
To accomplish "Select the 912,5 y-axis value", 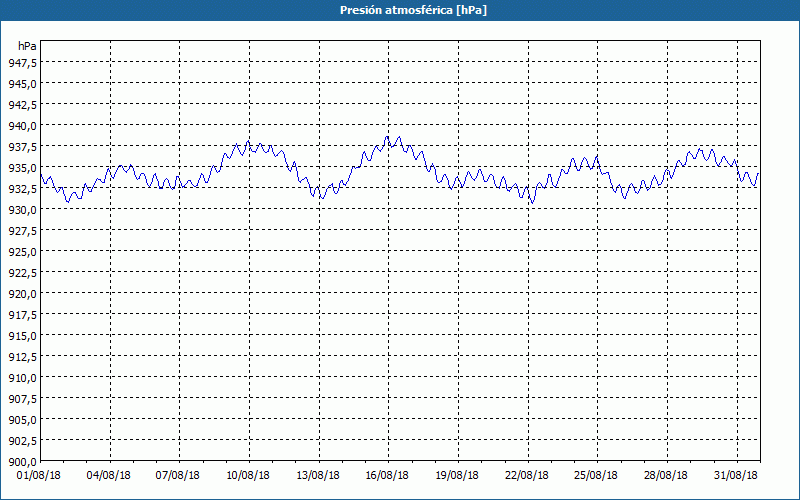I will pyautogui.click(x=22, y=357).
